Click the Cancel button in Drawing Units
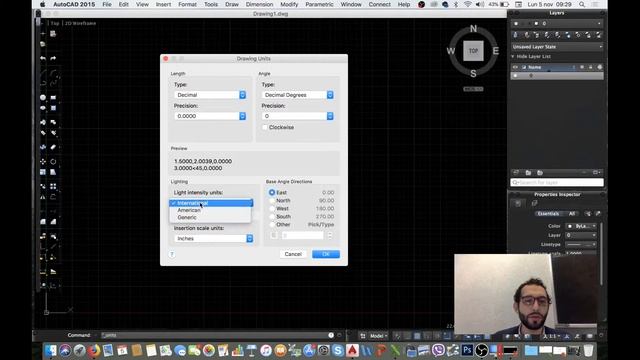 293,254
